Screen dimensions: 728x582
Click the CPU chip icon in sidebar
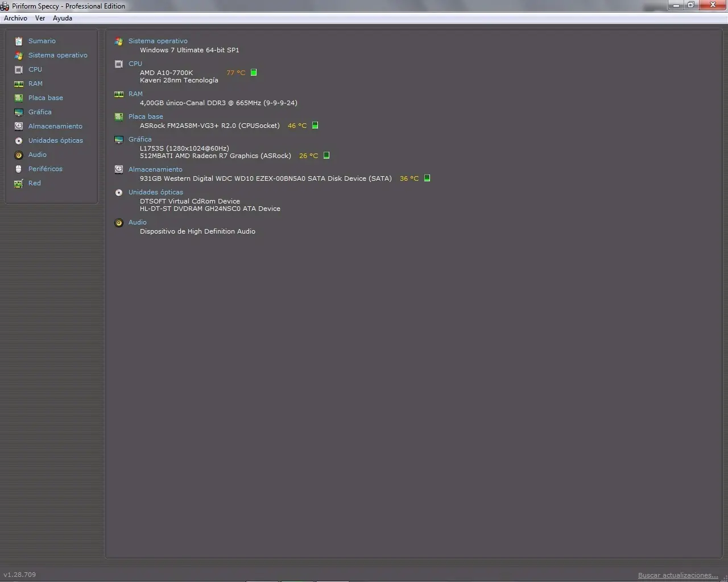pyautogui.click(x=19, y=69)
